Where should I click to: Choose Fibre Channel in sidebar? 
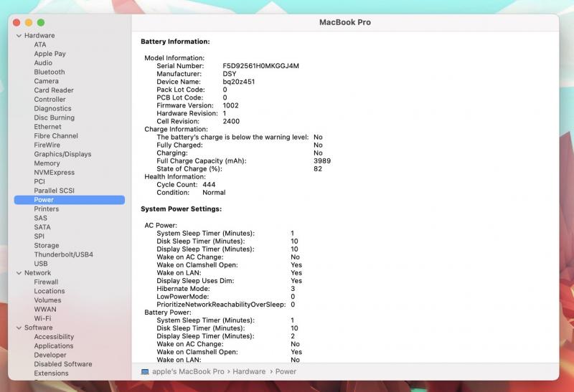[x=56, y=136]
